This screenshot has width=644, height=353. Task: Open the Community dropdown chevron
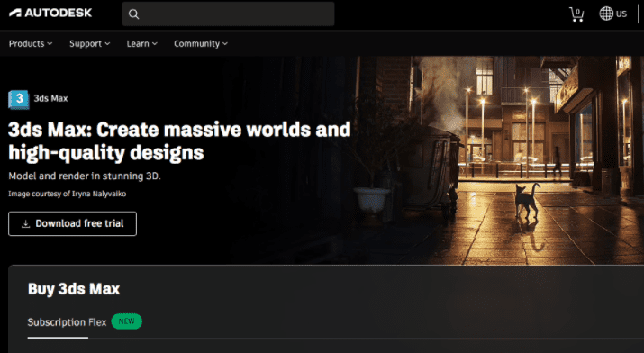(225, 43)
